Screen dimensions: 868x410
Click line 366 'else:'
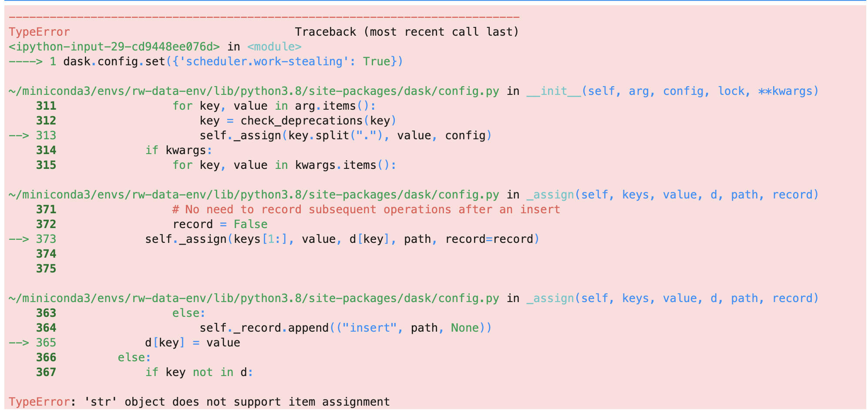point(135,357)
